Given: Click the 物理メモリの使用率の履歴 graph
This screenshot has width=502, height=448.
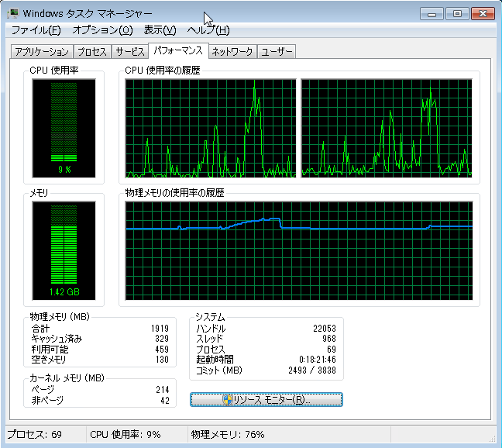Looking at the screenshot, I should click(x=299, y=250).
